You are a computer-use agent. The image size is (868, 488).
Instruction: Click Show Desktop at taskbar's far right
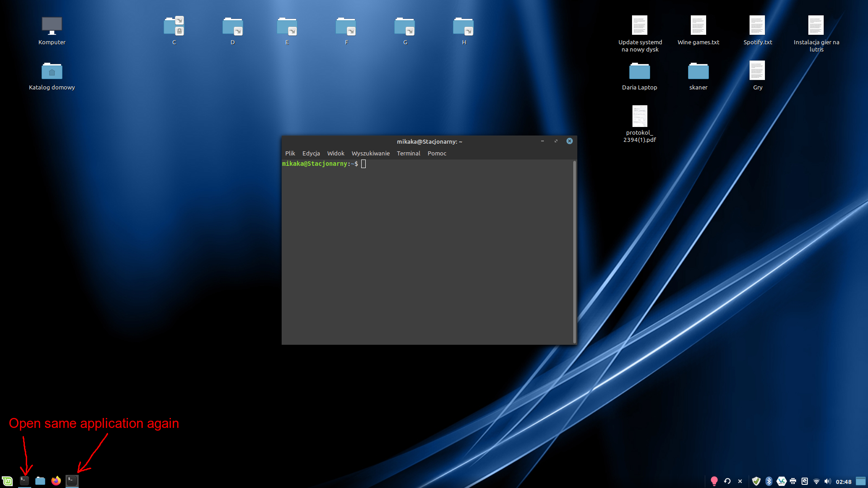point(860,481)
